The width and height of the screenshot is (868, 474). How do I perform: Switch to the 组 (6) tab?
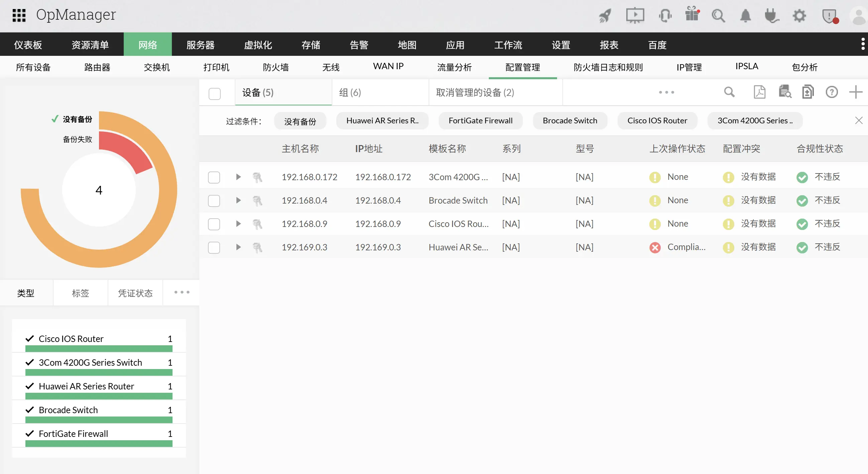tap(350, 93)
